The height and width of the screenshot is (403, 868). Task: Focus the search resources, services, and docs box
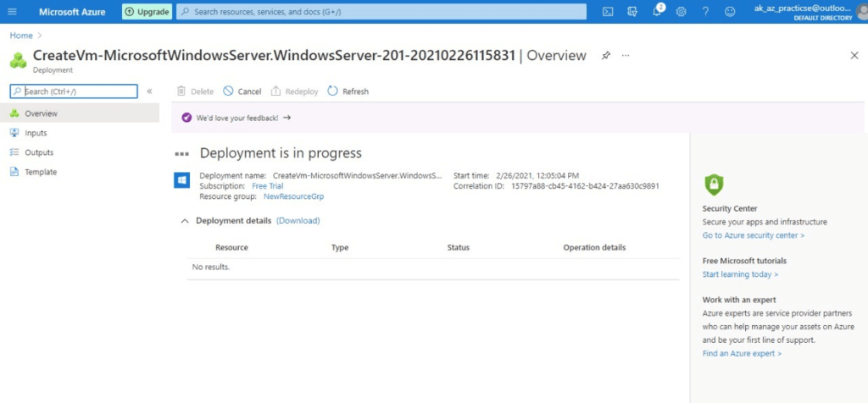tap(381, 12)
